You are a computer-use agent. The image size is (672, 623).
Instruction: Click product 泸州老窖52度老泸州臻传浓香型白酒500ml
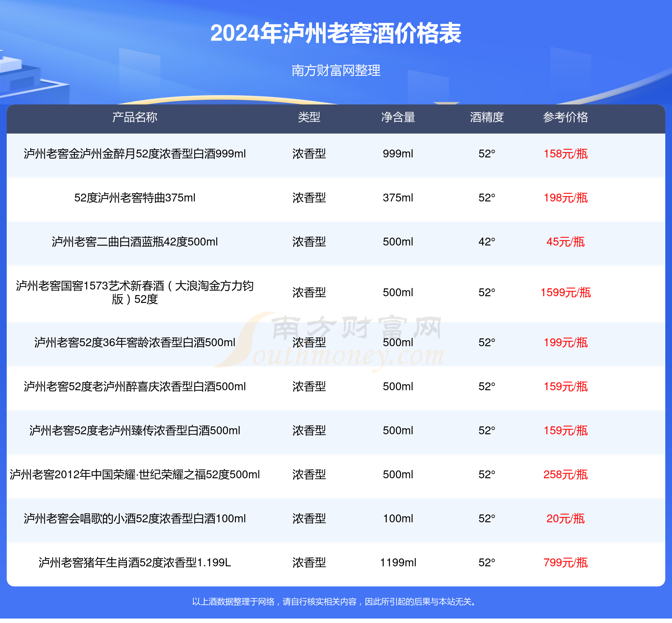[x=135, y=431]
